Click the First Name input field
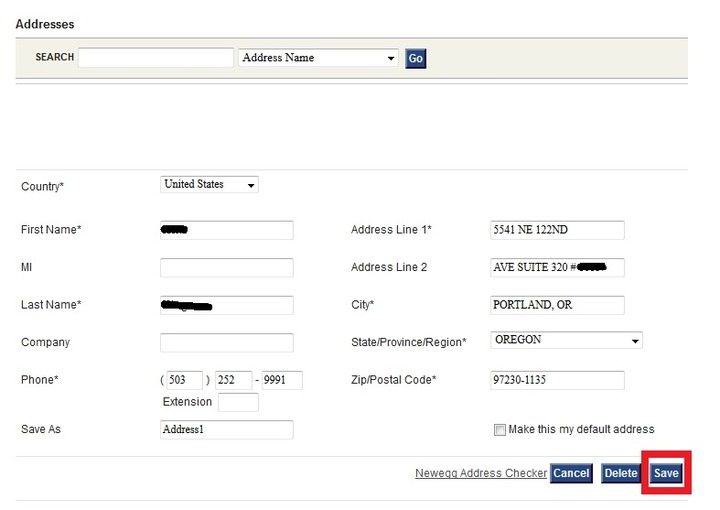 [226, 230]
